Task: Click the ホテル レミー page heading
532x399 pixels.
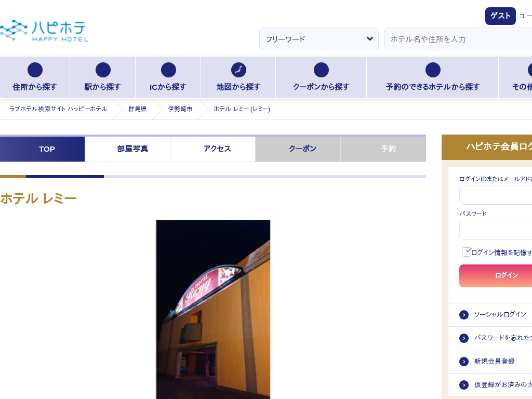Action: tap(38, 198)
